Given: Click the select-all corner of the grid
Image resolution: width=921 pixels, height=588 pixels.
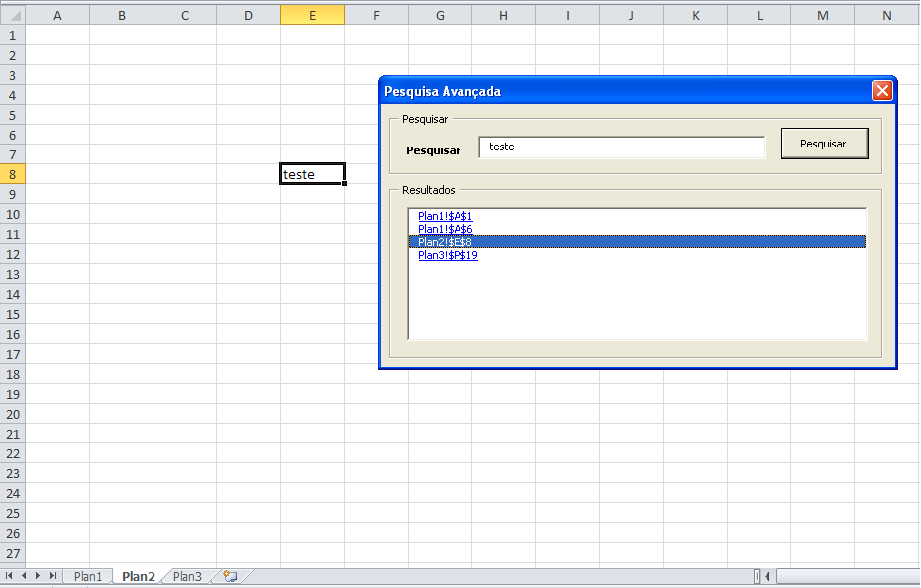Looking at the screenshot, I should (12, 15).
